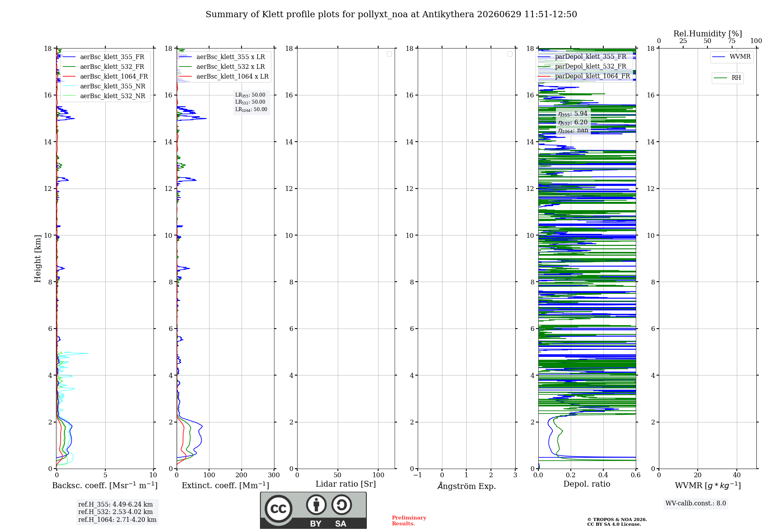783x532 pixels.
Task: Click the η1064: nan annotation
Action: pyautogui.click(x=573, y=130)
